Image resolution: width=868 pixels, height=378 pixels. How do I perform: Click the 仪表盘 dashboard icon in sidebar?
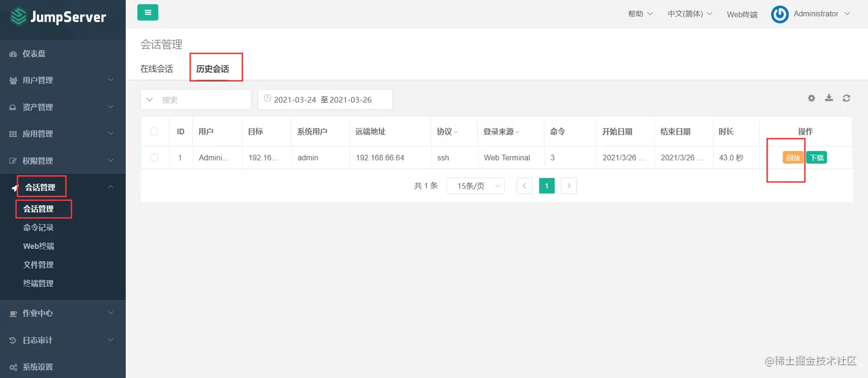(x=13, y=54)
